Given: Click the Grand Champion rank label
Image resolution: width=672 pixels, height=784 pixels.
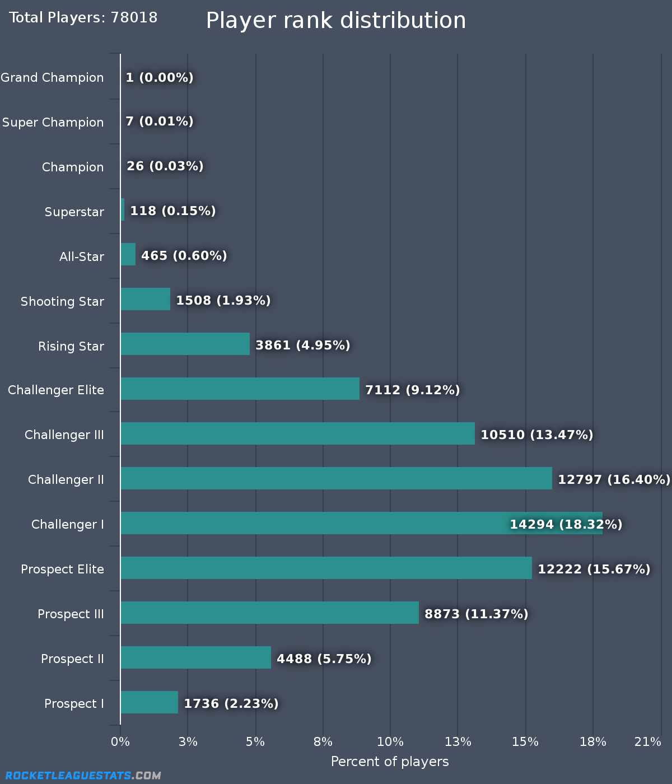Looking at the screenshot, I should tap(52, 77).
